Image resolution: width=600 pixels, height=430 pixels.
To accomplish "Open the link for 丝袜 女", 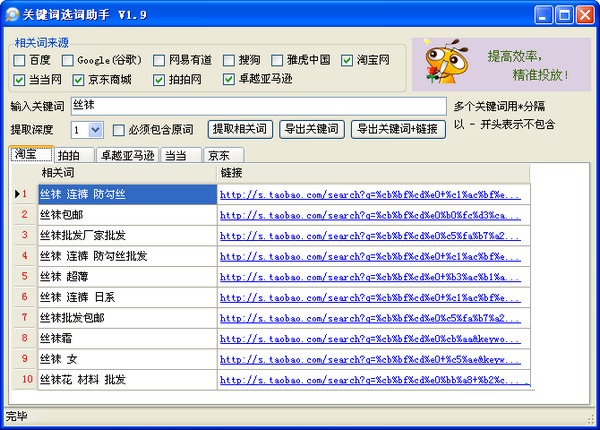I will click(x=370, y=360).
